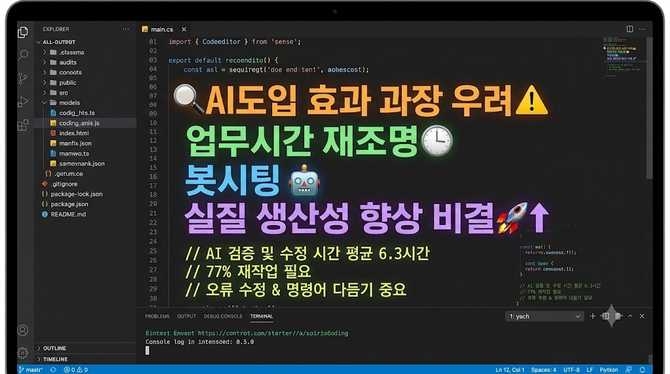
Task: Click the .gitignore file icon
Action: pos(45,184)
